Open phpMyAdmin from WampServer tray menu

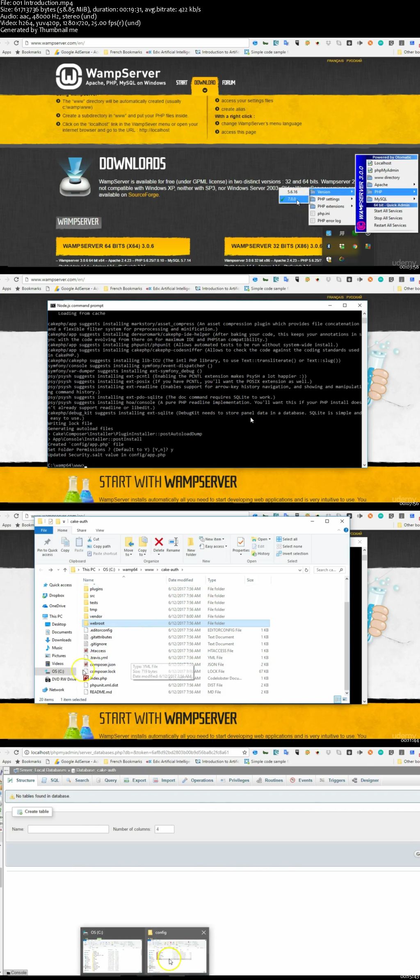386,170
